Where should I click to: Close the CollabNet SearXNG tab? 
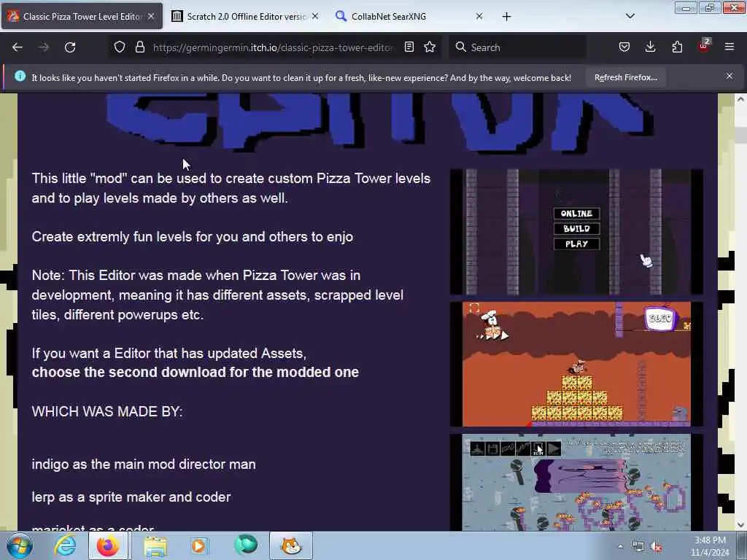pyautogui.click(x=479, y=16)
